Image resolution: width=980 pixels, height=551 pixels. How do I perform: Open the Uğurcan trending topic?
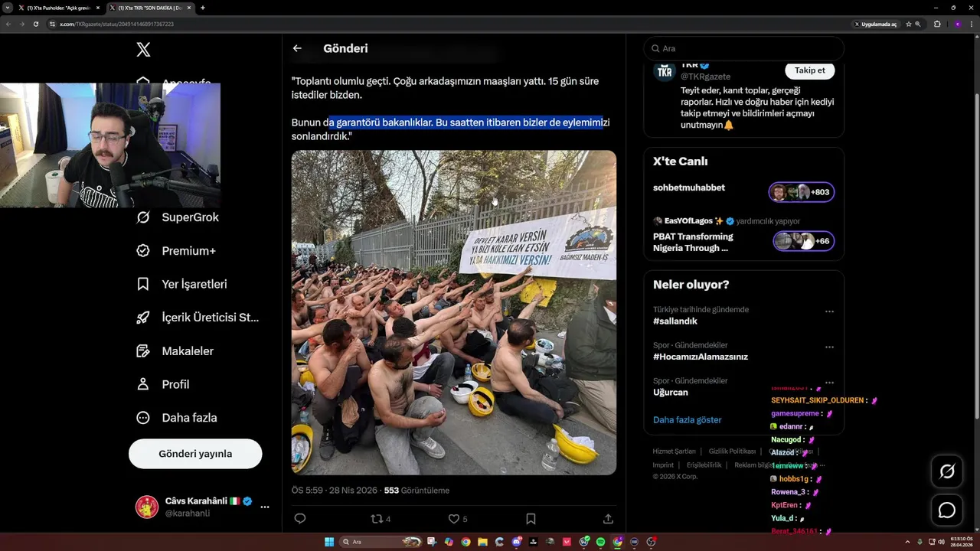[x=671, y=393]
